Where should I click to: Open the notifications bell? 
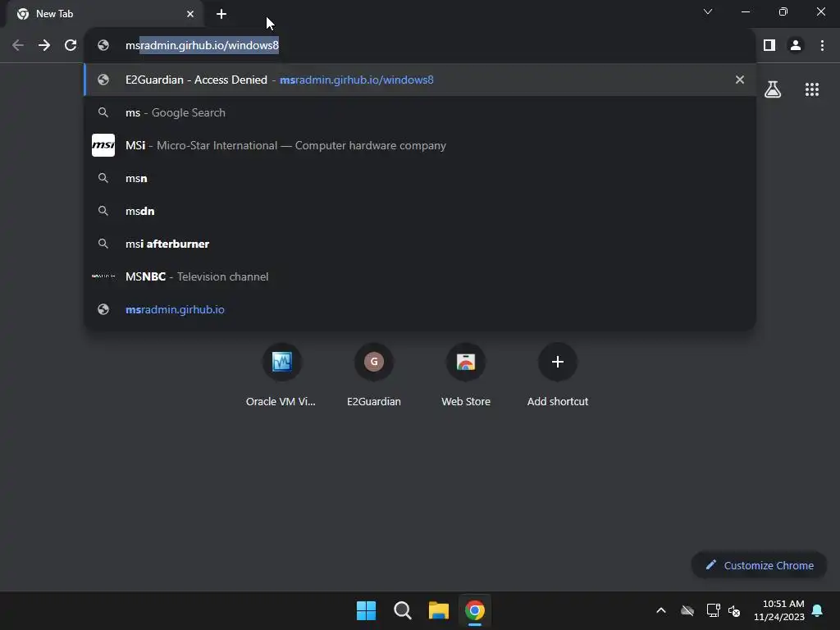pyautogui.click(x=818, y=610)
